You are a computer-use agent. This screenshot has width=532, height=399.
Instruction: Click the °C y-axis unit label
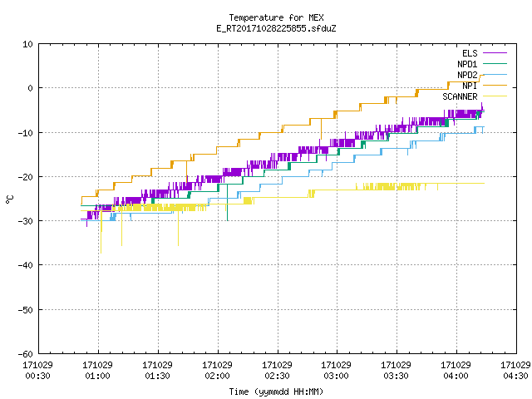coord(9,199)
